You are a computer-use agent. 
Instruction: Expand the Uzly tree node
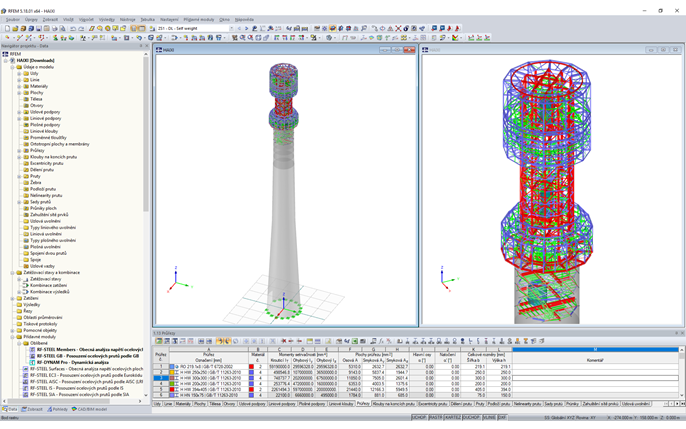click(x=19, y=73)
